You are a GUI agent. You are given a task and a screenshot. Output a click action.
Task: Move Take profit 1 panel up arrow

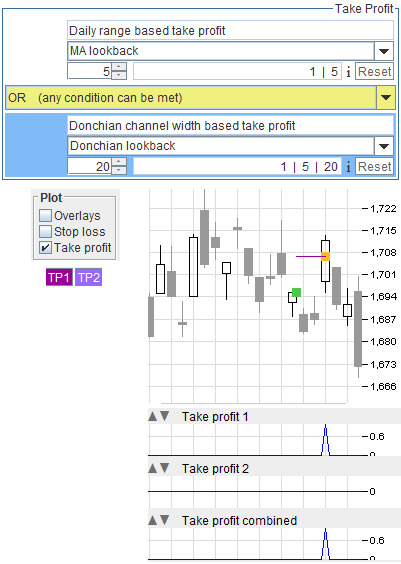tap(152, 417)
